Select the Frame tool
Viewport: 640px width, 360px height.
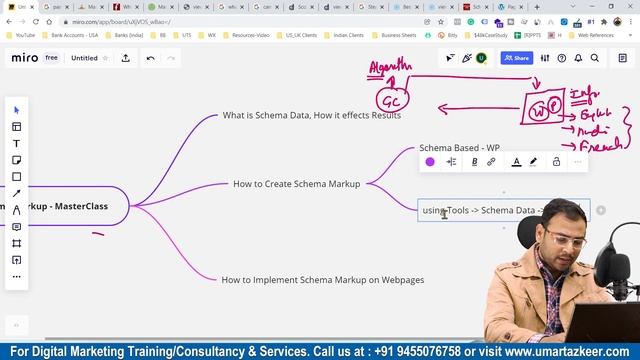pos(16,244)
